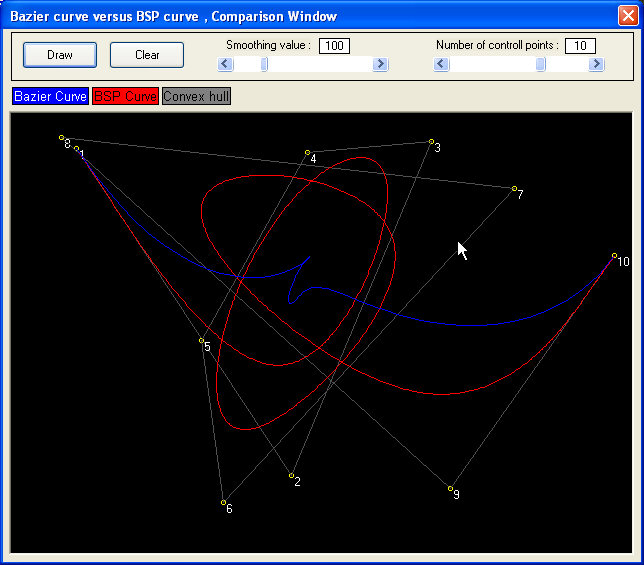Select control point 5 on canvas
This screenshot has width=644, height=565.
[x=201, y=341]
